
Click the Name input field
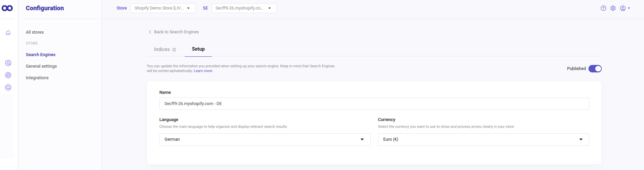374,104
